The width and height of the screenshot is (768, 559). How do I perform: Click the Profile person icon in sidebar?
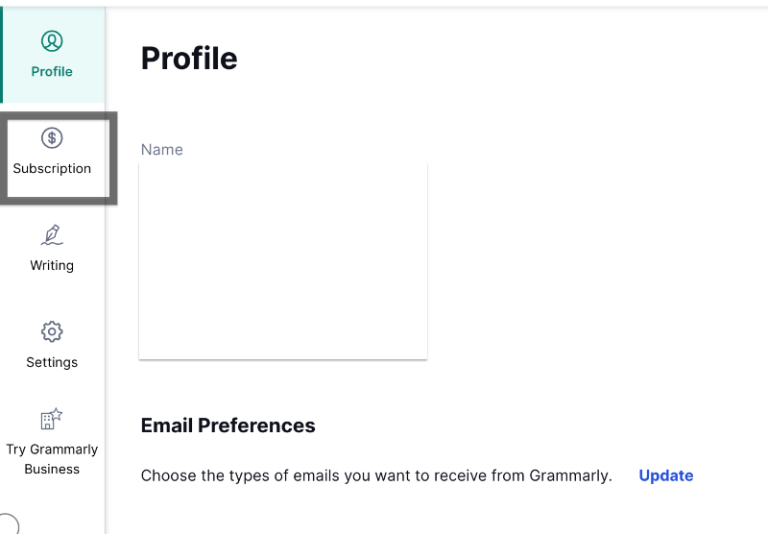(52, 41)
